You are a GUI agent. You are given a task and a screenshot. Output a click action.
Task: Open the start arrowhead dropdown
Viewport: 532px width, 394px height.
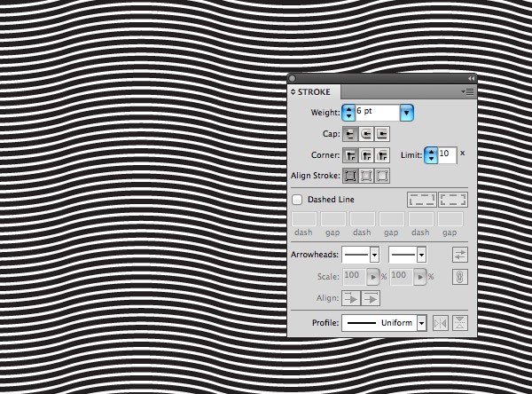(375, 254)
